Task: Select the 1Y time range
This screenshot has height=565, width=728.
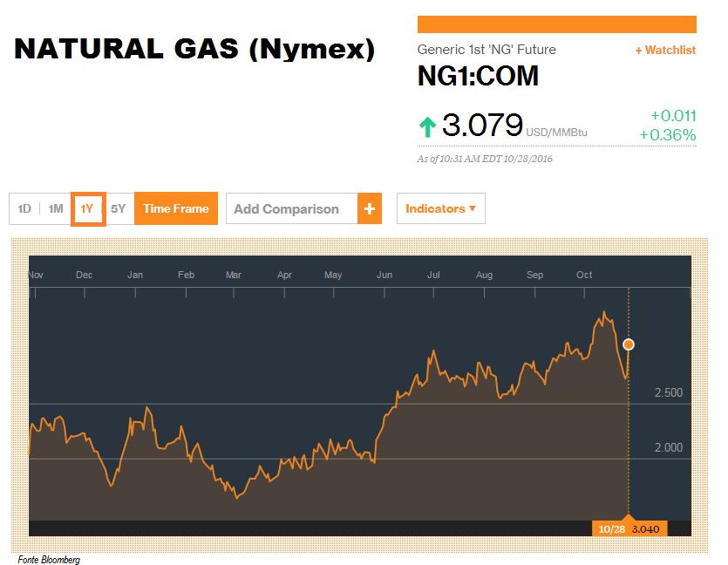Action: click(88, 208)
